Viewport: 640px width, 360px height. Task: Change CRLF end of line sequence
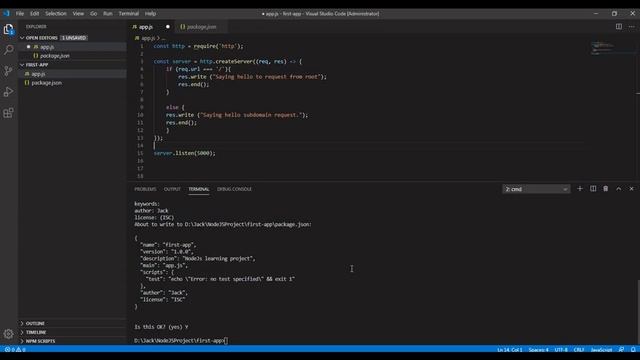coord(578,350)
